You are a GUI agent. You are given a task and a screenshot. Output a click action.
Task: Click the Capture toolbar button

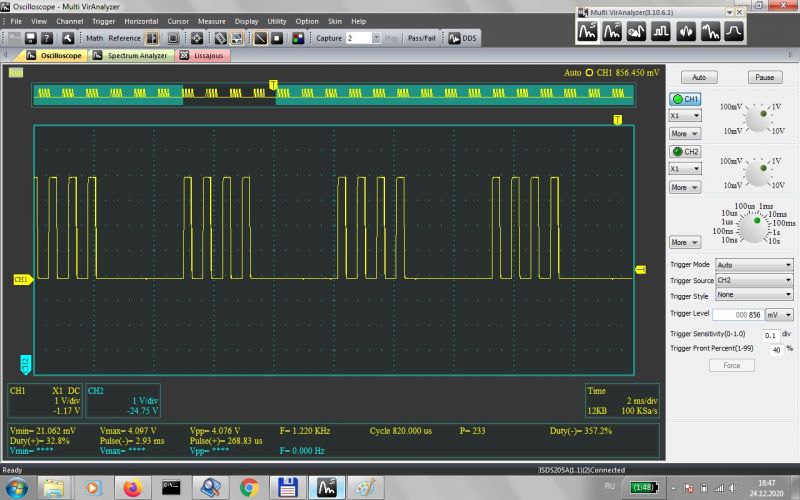(x=329, y=38)
